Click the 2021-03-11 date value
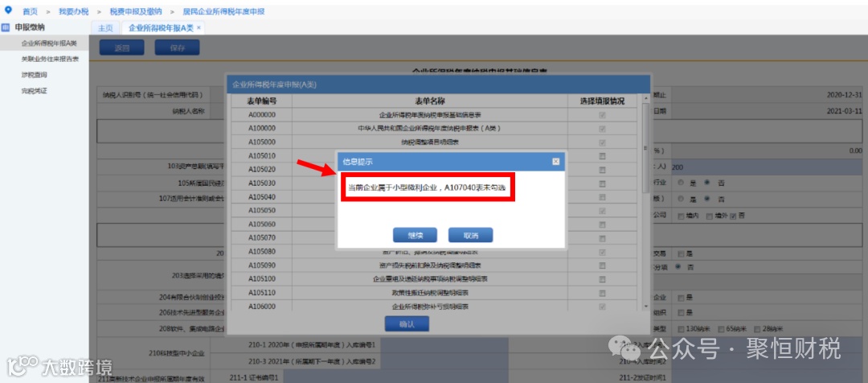 coord(844,110)
